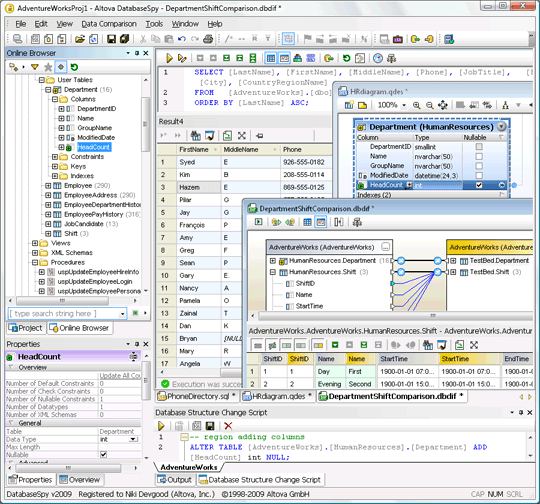Expand the Employee table node
The image size is (540, 504).
(x=48, y=186)
